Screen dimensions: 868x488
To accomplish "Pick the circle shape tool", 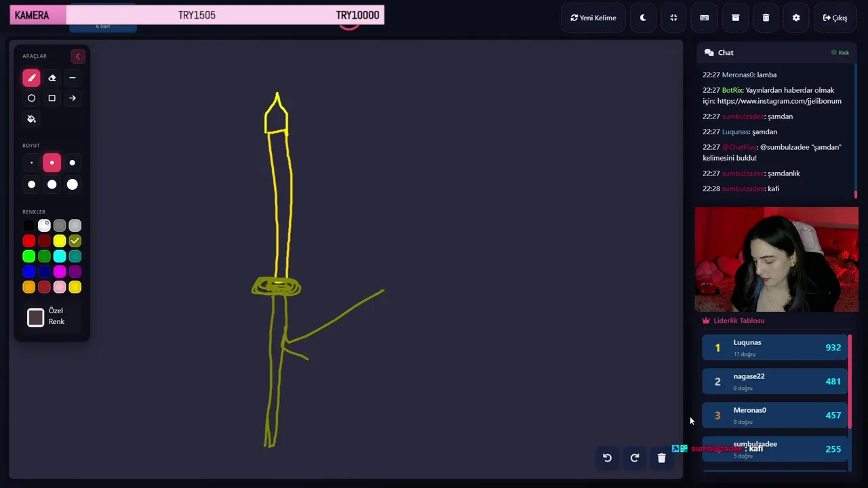I will pos(31,98).
